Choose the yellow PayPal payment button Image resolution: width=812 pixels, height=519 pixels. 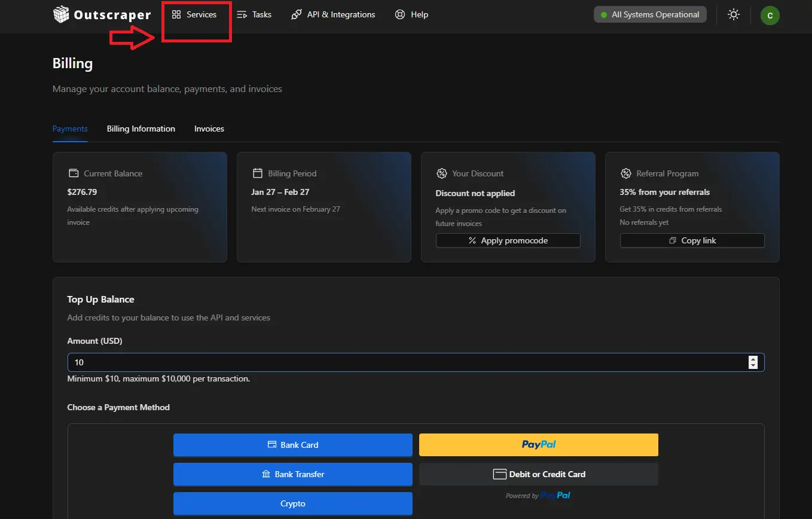tap(538, 445)
